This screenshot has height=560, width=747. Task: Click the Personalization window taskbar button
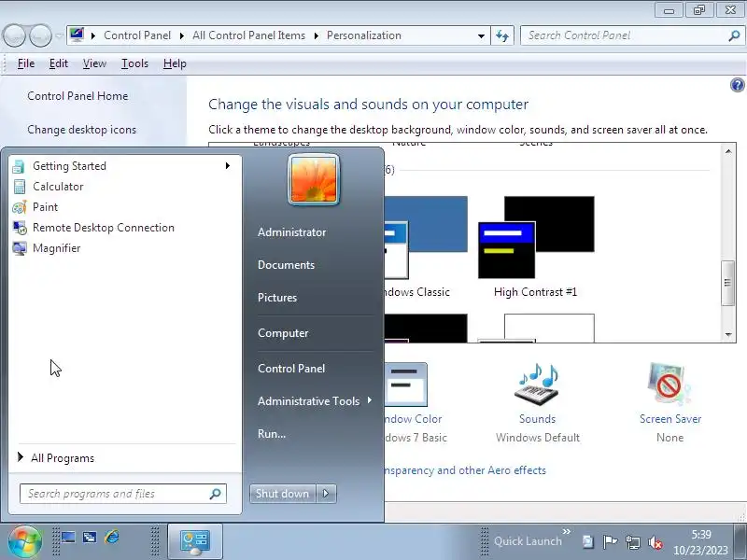[x=195, y=542]
